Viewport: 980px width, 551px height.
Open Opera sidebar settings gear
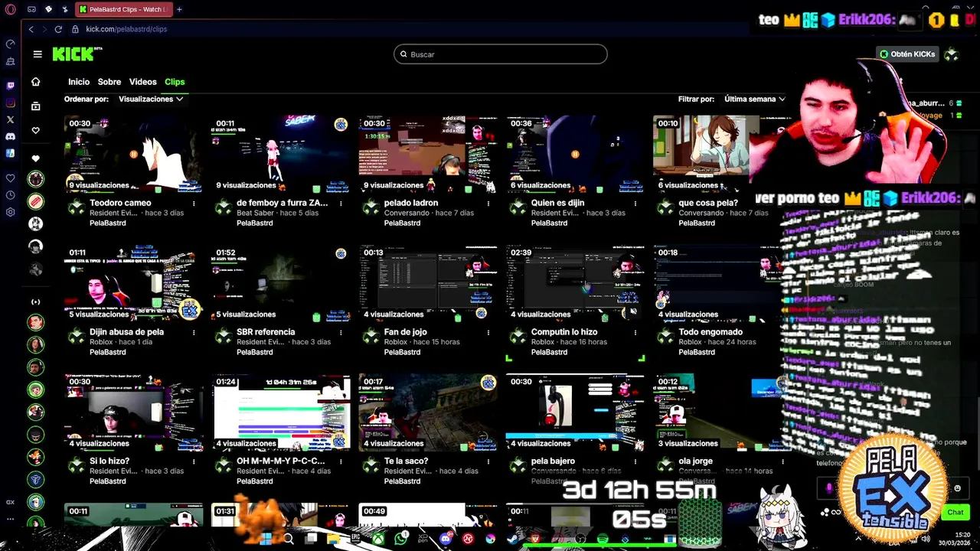[x=10, y=212]
